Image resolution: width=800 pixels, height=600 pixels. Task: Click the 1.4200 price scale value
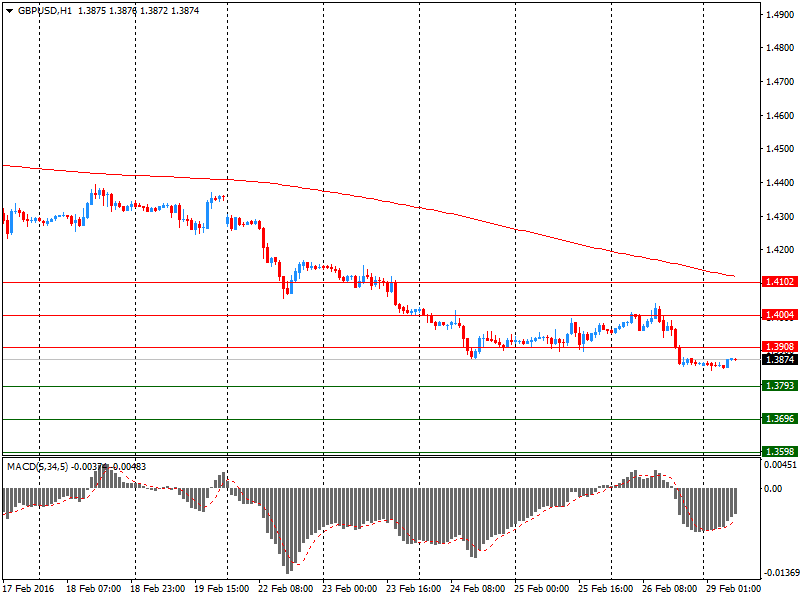point(780,250)
